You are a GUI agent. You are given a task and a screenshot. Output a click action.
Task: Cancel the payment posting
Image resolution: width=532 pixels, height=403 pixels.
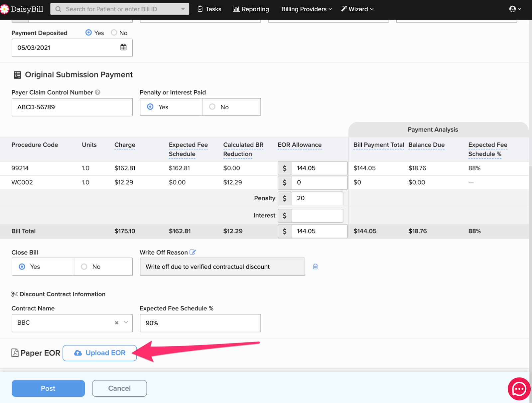(119, 388)
